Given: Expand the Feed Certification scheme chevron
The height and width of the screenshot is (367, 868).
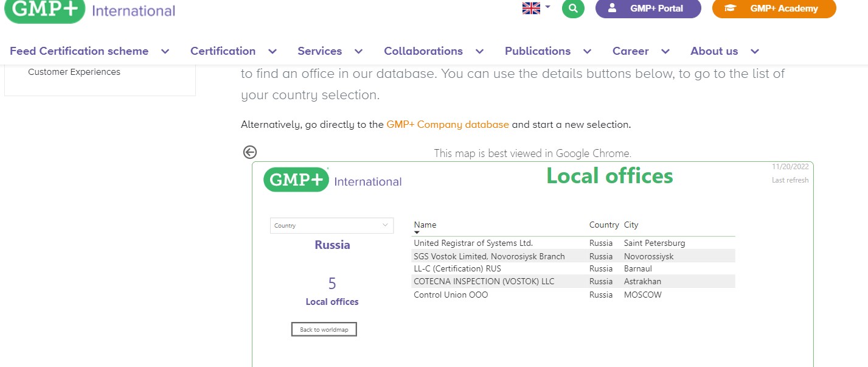Looking at the screenshot, I should (165, 52).
